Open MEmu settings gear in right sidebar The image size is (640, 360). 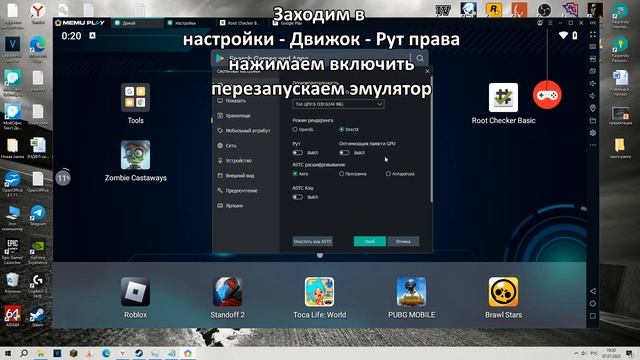[x=593, y=133]
